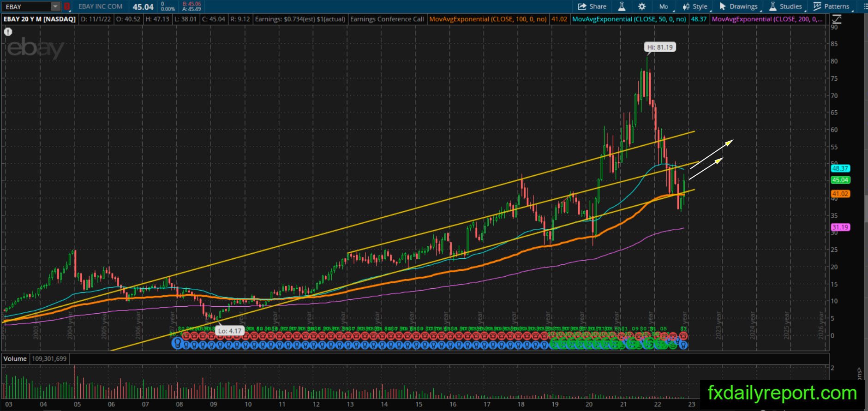The height and width of the screenshot is (411, 868).
Task: Click the 45.04 last price in header
Action: 143,7
